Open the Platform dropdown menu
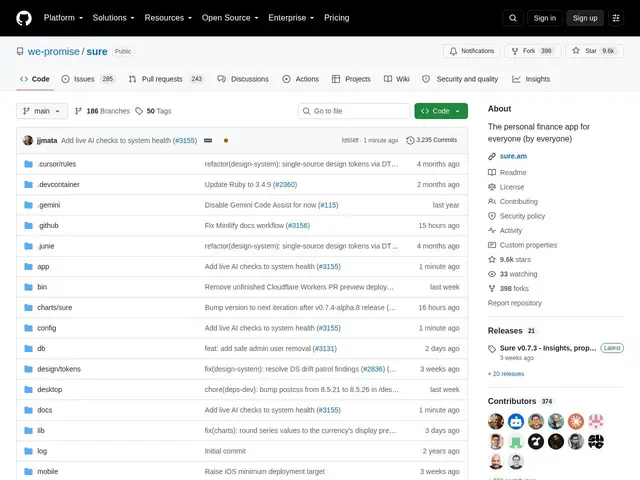 tap(63, 18)
